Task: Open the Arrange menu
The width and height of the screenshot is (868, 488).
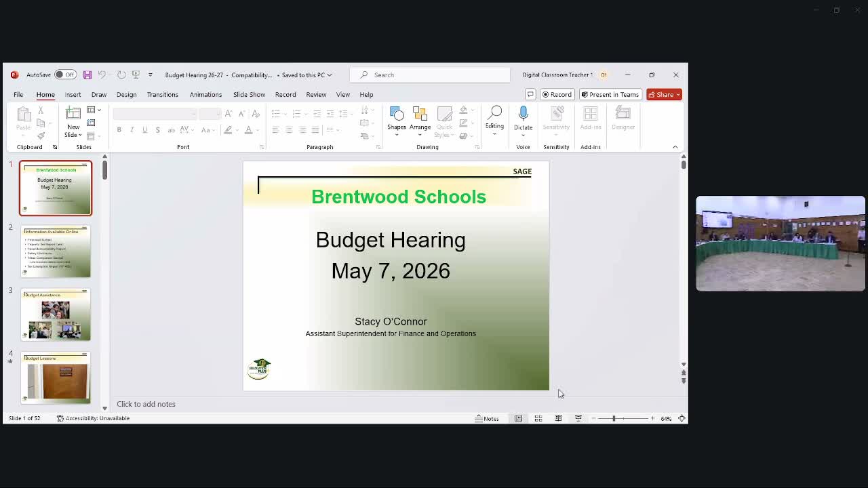Action: 420,121
